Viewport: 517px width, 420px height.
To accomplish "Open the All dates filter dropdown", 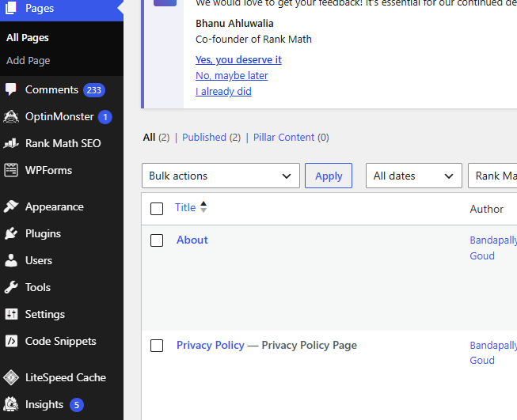I will [x=414, y=176].
